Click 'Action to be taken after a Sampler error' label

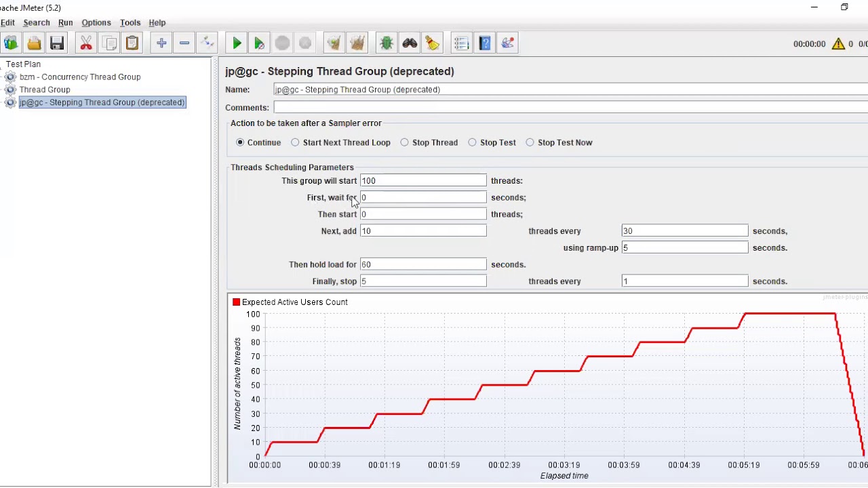(x=306, y=123)
